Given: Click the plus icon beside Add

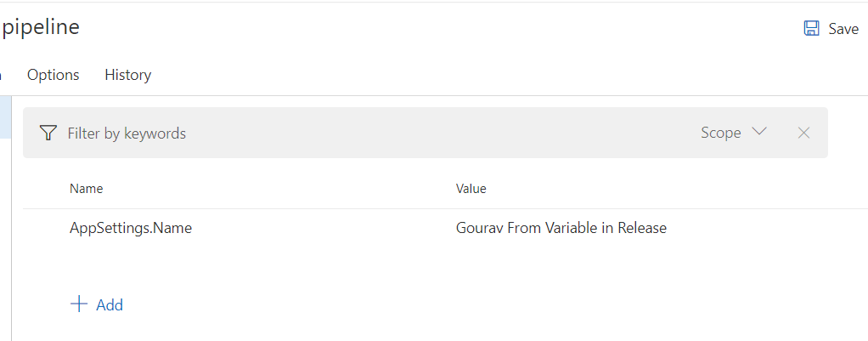Looking at the screenshot, I should click(79, 304).
